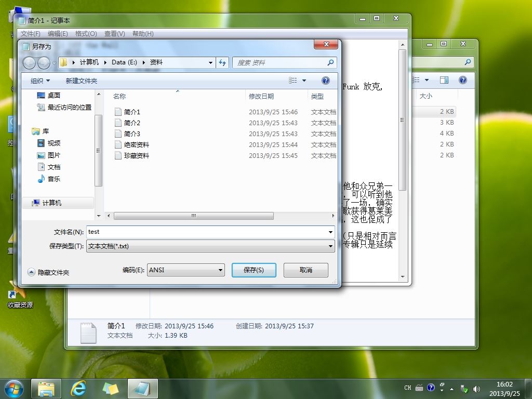Open 收藏资源 desktop shortcut
This screenshot has height=399, width=532.
[x=20, y=295]
